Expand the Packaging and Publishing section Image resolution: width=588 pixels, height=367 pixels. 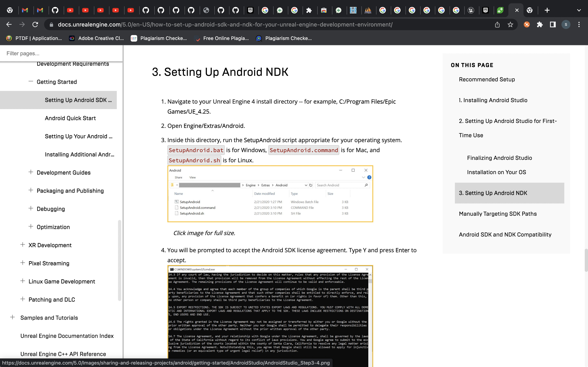tap(31, 190)
